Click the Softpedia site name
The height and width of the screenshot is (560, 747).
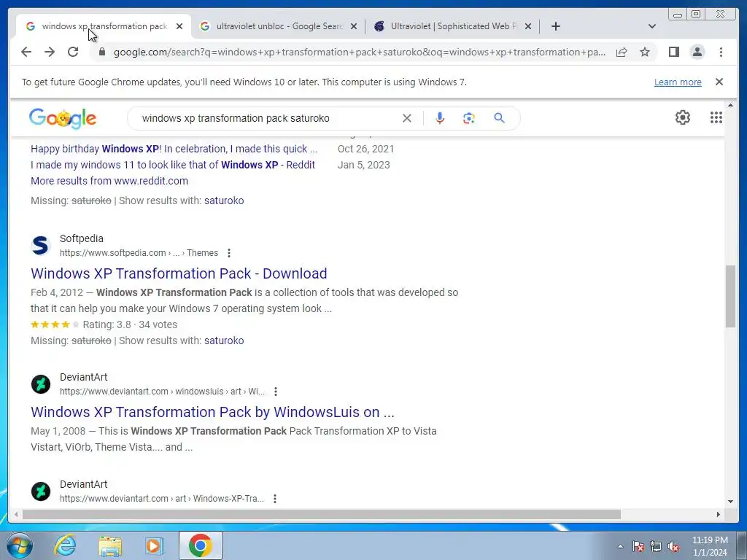point(82,238)
